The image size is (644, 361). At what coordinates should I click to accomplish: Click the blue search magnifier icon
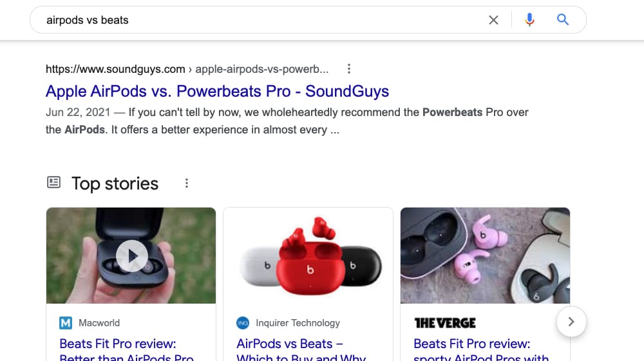(x=563, y=20)
